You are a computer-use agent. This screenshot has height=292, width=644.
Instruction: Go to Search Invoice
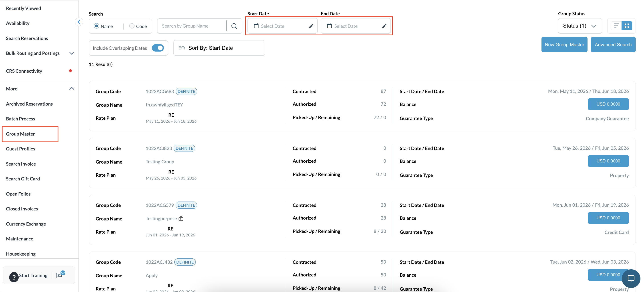pos(21,164)
